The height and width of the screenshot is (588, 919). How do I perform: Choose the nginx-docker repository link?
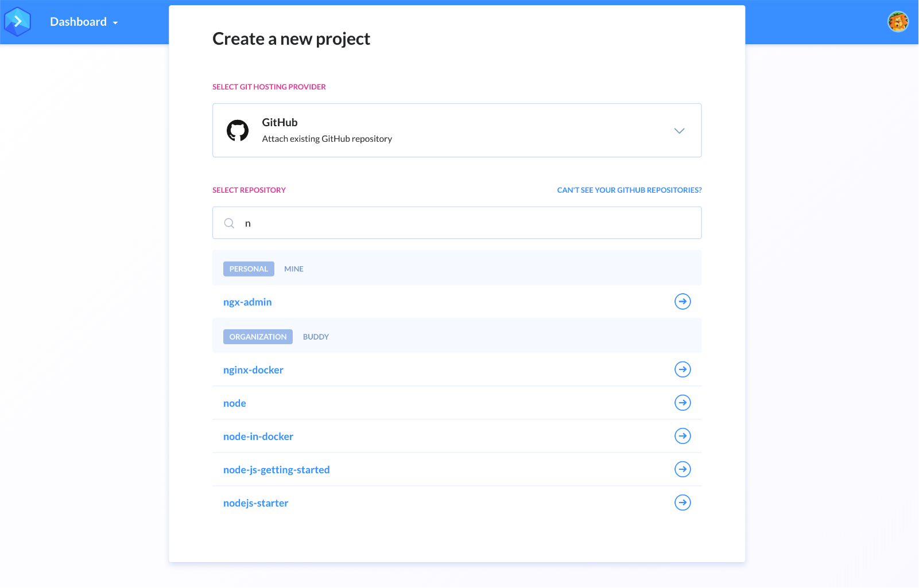253,370
